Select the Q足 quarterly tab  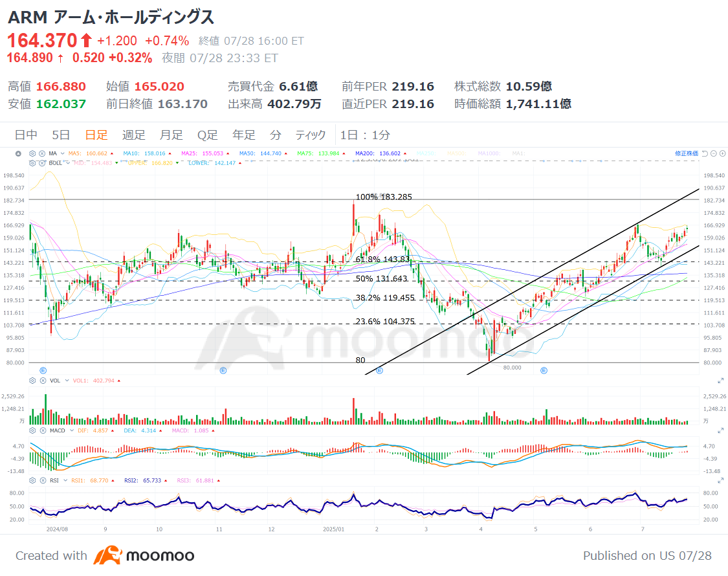coord(208,135)
